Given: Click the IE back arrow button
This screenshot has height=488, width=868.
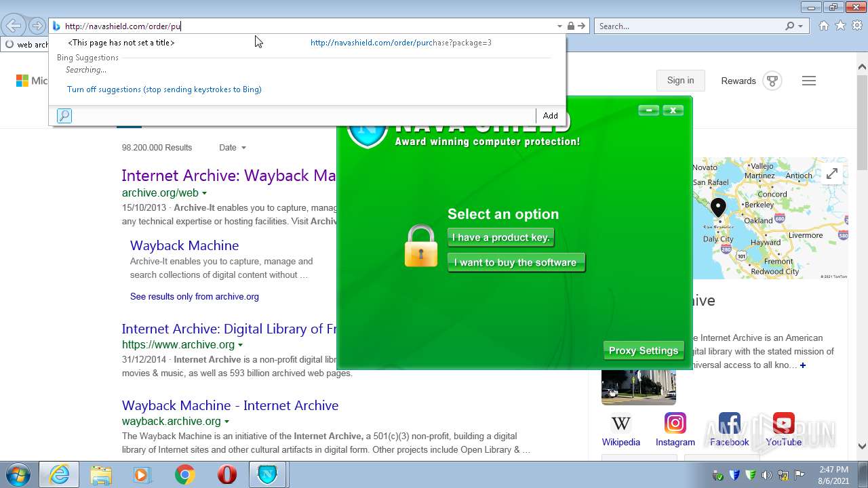Looking at the screenshot, I should (x=14, y=26).
